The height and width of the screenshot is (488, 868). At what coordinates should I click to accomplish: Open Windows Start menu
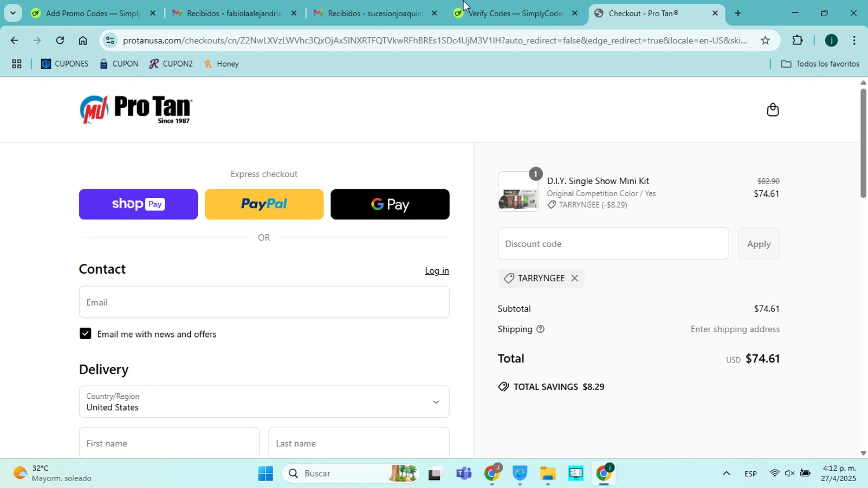click(266, 474)
